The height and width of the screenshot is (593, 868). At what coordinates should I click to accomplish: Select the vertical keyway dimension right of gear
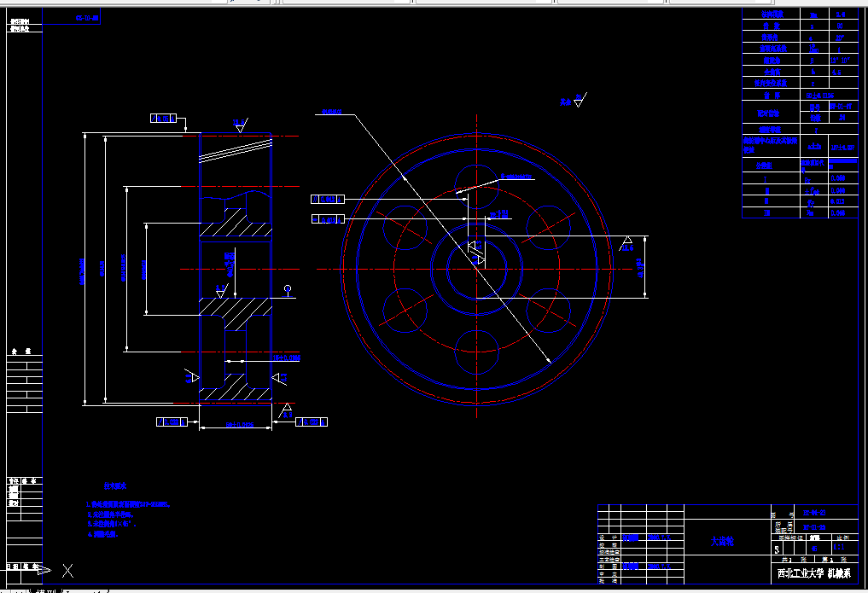click(641, 267)
